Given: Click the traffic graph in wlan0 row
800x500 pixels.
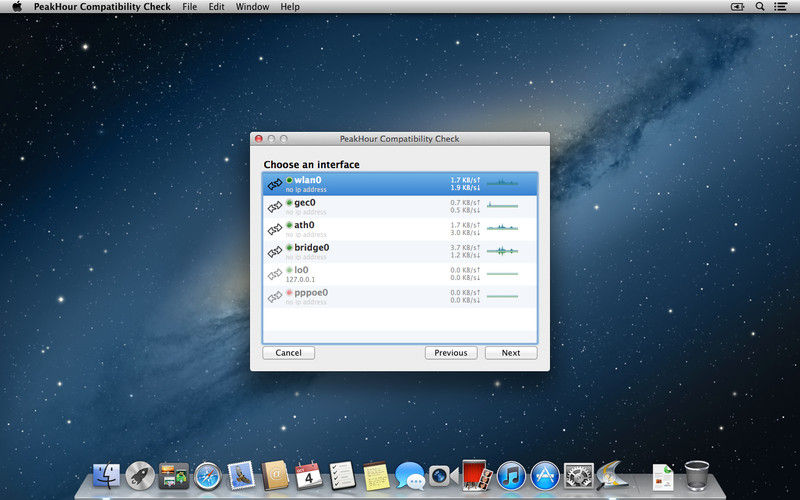Looking at the screenshot, I should [502, 182].
